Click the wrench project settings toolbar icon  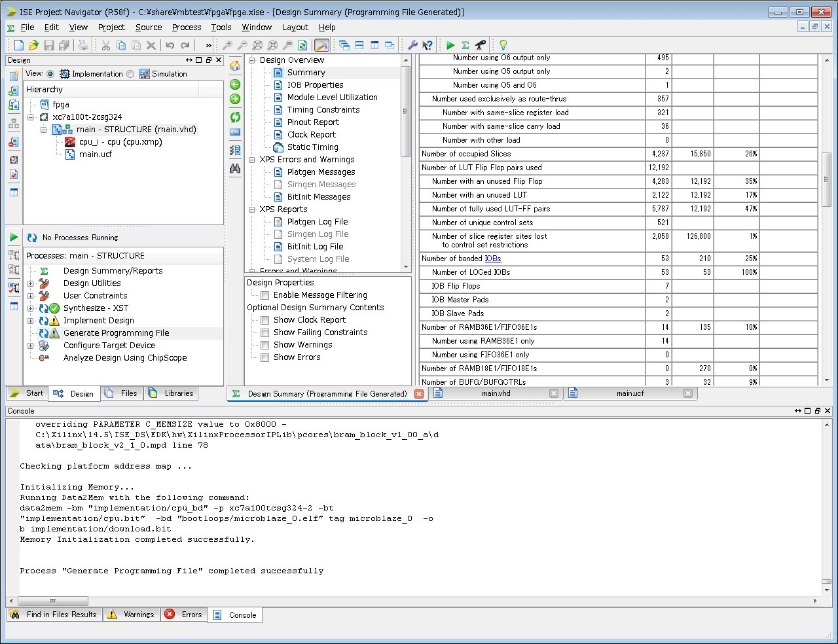tap(412, 45)
